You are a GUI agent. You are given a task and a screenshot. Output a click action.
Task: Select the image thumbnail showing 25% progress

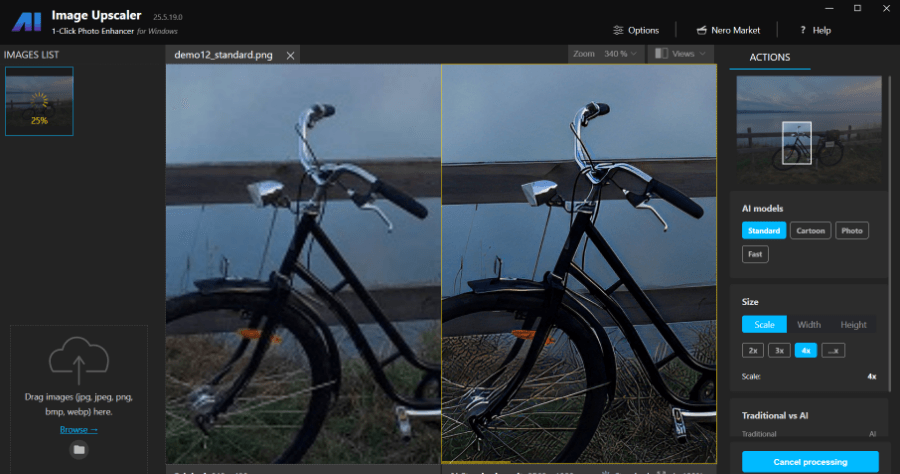pyautogui.click(x=39, y=102)
